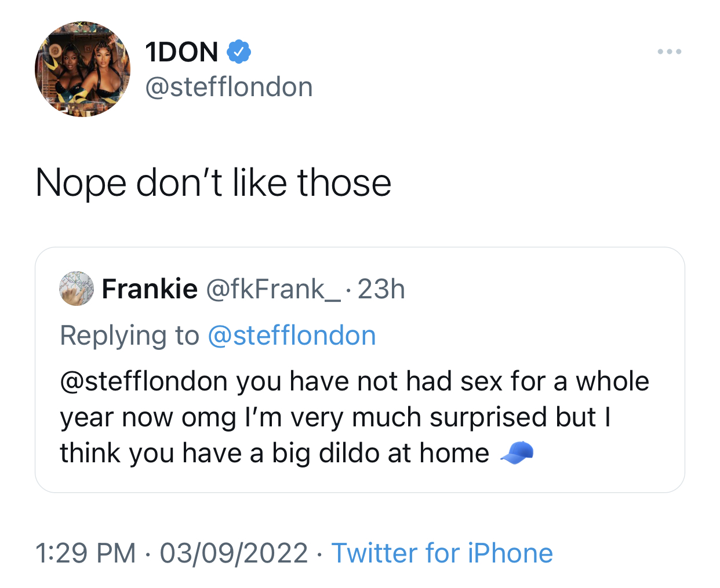Screen dimensions: 720x588
Task: Click the 03/09/2022 tweet date
Action: pos(234,553)
